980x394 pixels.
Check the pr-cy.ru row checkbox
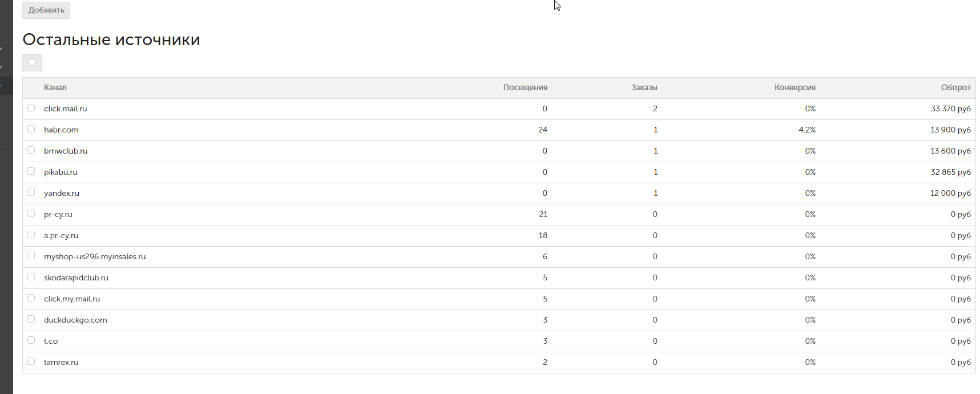(x=31, y=214)
